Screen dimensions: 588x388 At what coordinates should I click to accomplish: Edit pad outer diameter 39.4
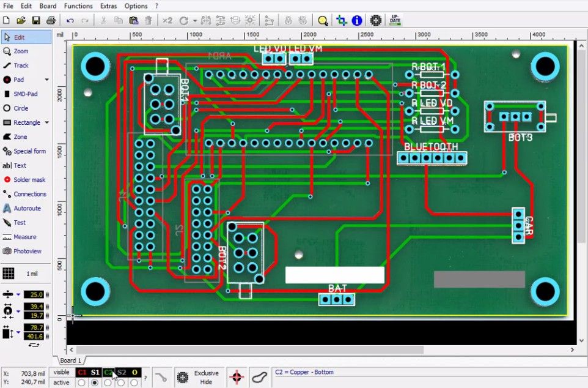34,307
